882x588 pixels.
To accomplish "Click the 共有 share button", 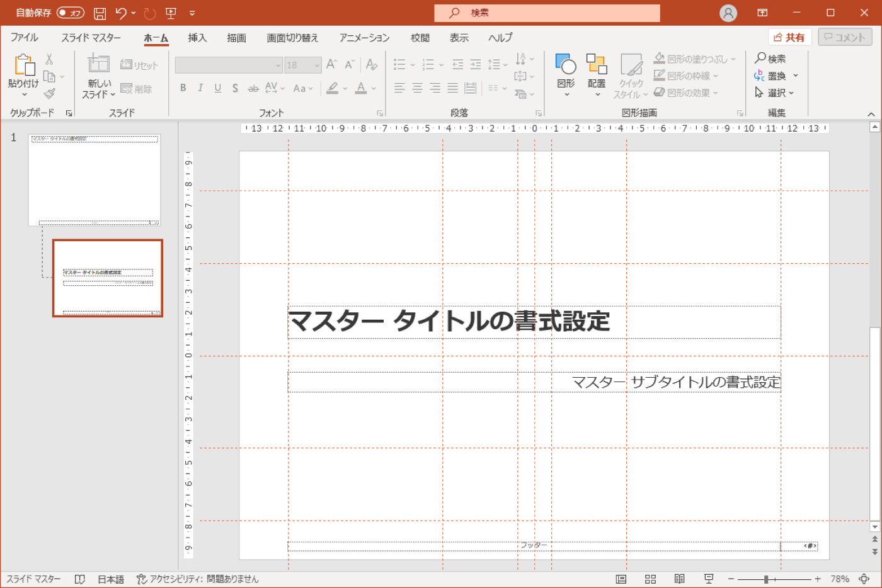I will pyautogui.click(x=790, y=37).
